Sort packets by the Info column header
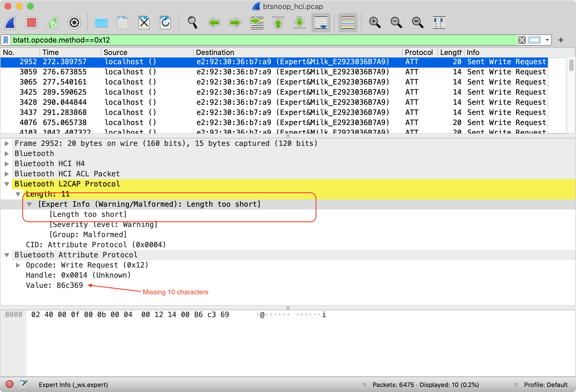 click(x=520, y=52)
